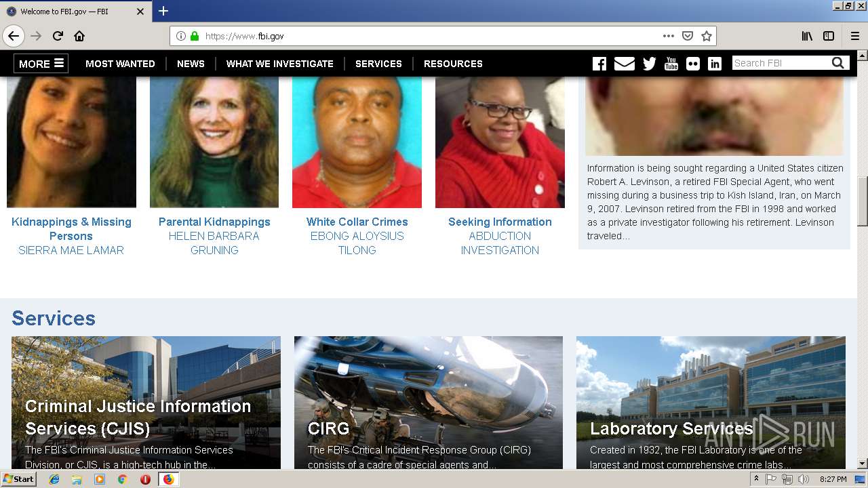This screenshot has height=488, width=868.
Task: Open the Laboratory Services card
Action: (x=711, y=403)
